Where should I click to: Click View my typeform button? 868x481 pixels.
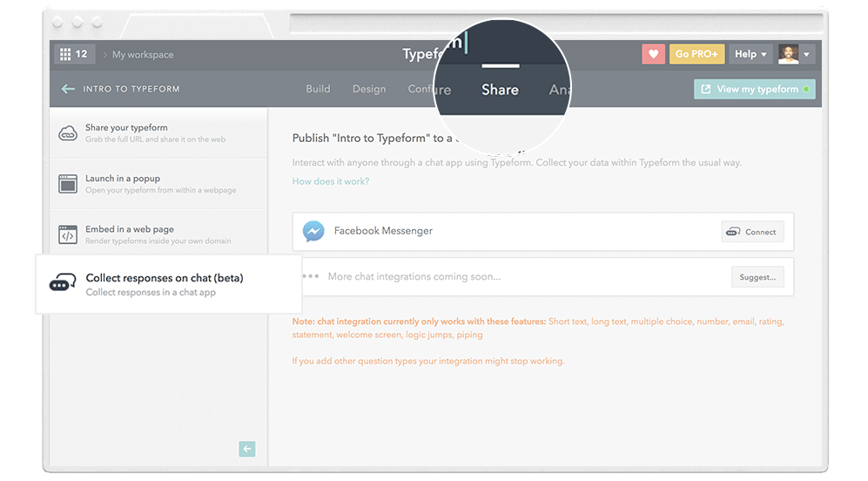755,89
